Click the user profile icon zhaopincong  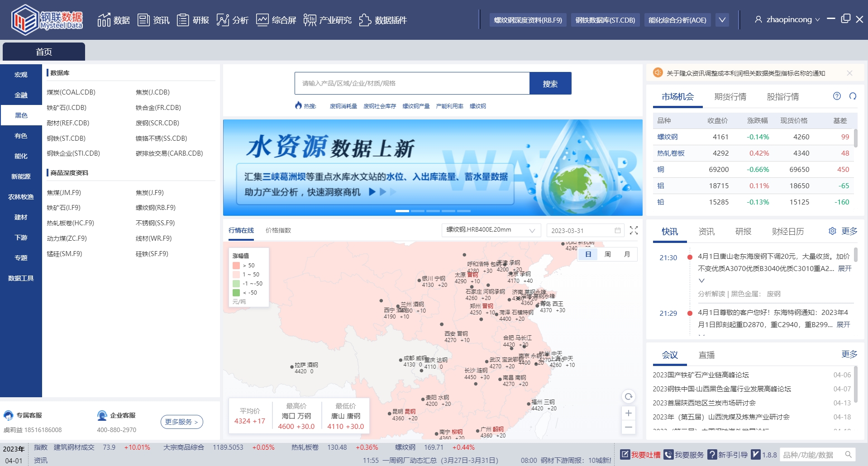[758, 19]
